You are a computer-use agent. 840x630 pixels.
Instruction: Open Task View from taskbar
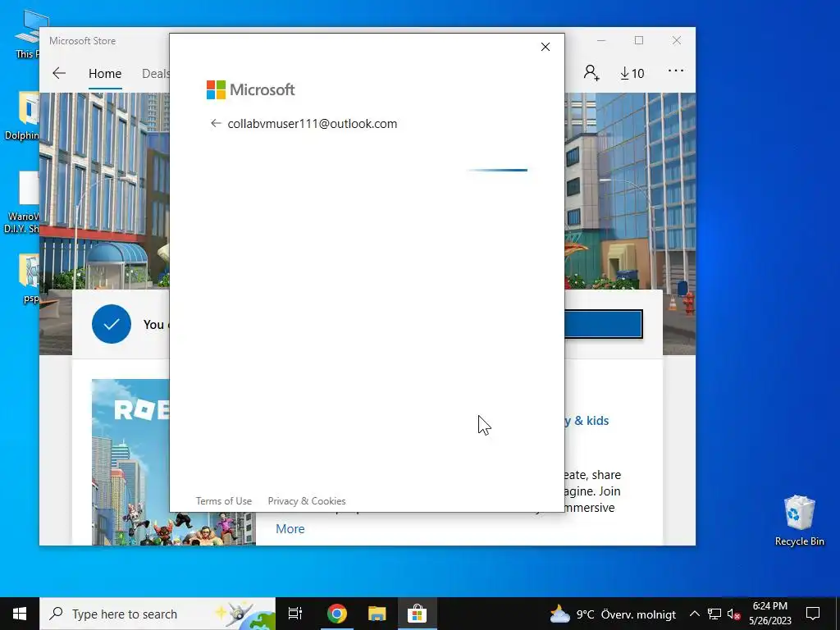[295, 614]
